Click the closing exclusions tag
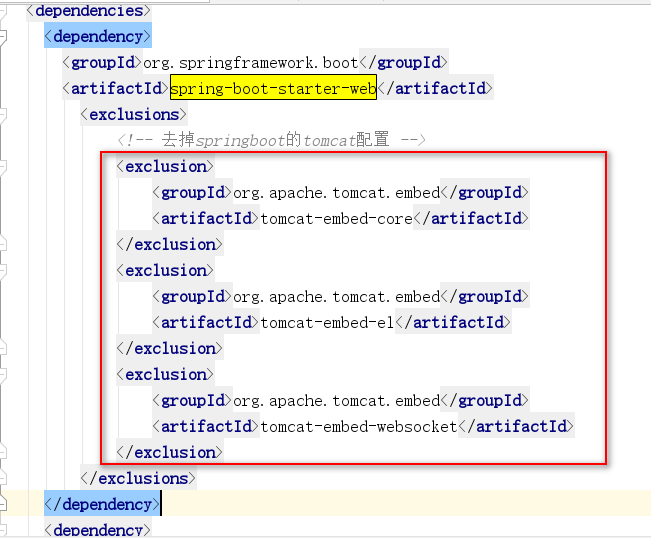This screenshot has width=651, height=538. click(x=138, y=479)
